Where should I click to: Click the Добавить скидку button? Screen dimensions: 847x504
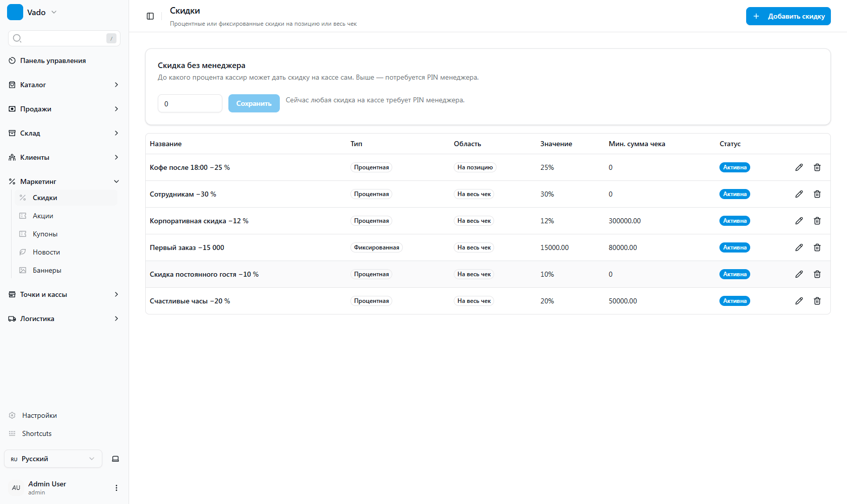(789, 16)
